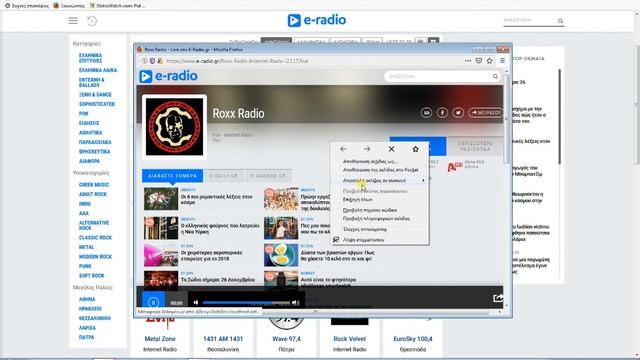
Task: Open METAL subcategory in the sidebar
Action: pos(86,247)
